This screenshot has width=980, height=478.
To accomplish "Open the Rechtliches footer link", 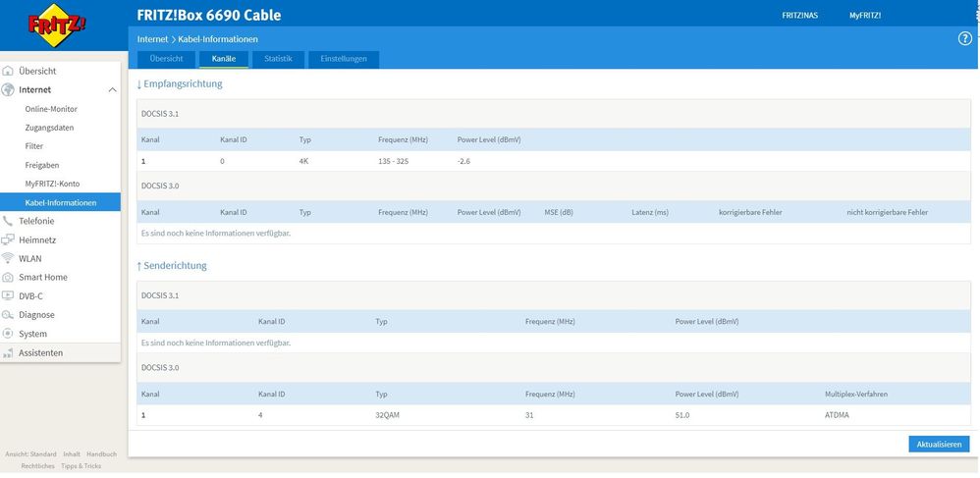I will pyautogui.click(x=37, y=466).
